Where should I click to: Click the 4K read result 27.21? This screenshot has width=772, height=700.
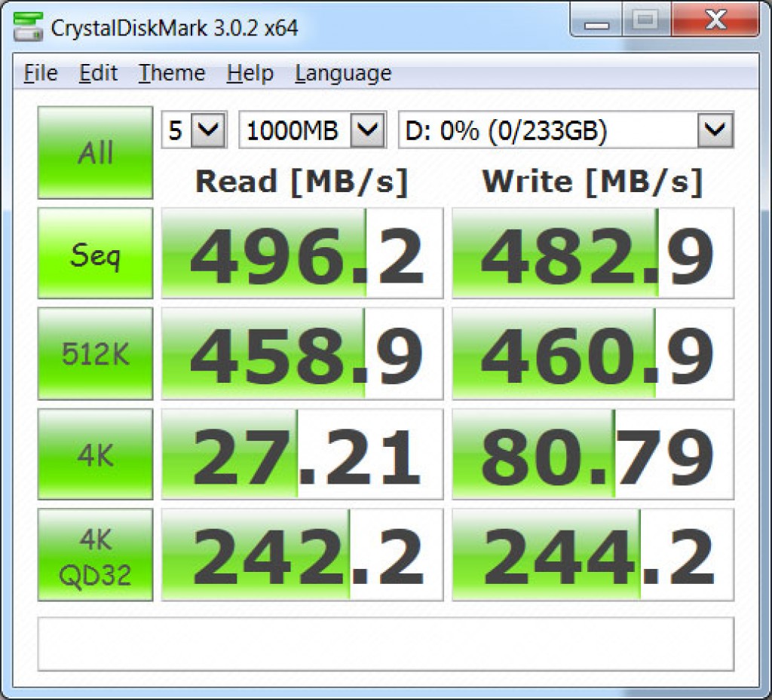click(302, 454)
